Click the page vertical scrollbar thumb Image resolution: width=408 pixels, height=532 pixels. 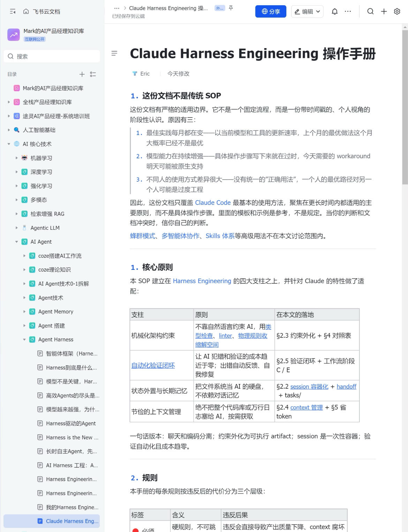pos(405,107)
